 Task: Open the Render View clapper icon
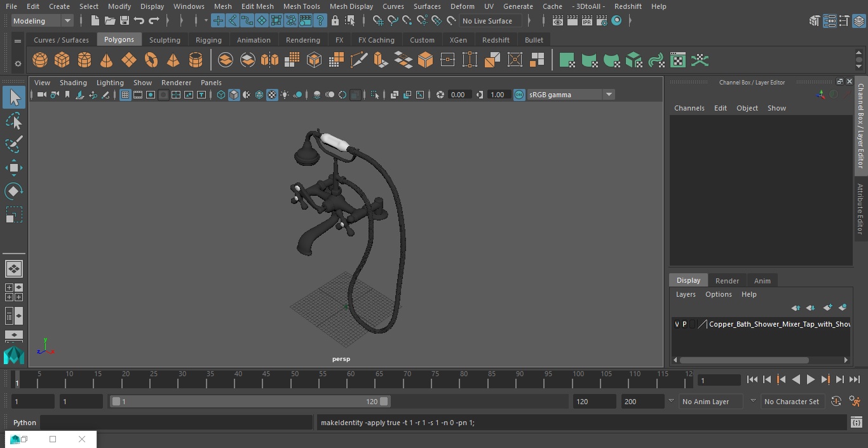(x=557, y=21)
